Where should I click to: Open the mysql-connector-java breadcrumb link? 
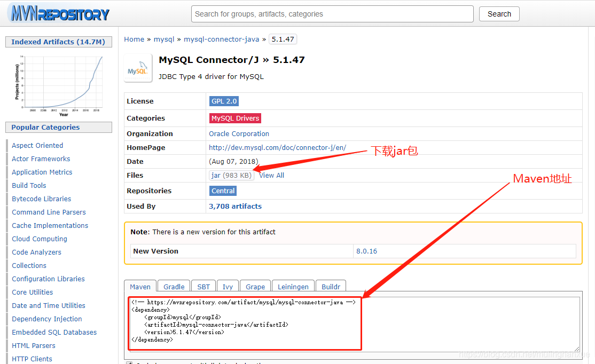point(221,39)
